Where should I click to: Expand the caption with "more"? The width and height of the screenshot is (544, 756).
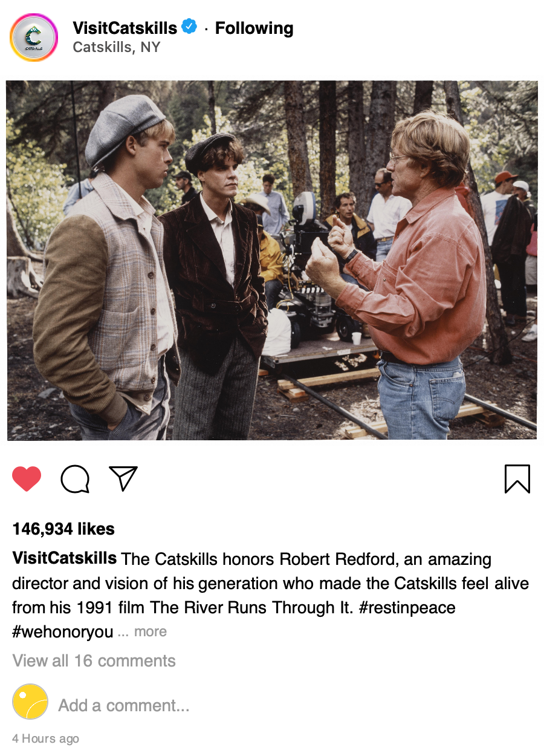150,632
